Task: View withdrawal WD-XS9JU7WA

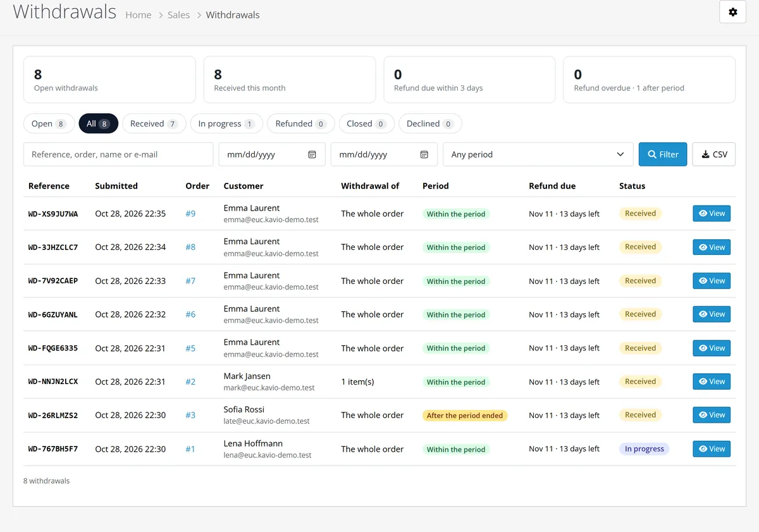Action: pos(712,214)
